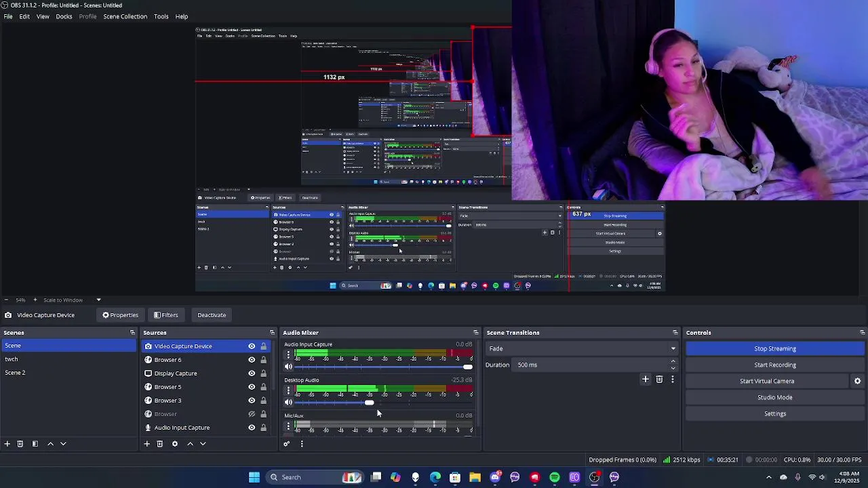Open the Docks menu
This screenshot has width=868, height=488.
tap(64, 16)
